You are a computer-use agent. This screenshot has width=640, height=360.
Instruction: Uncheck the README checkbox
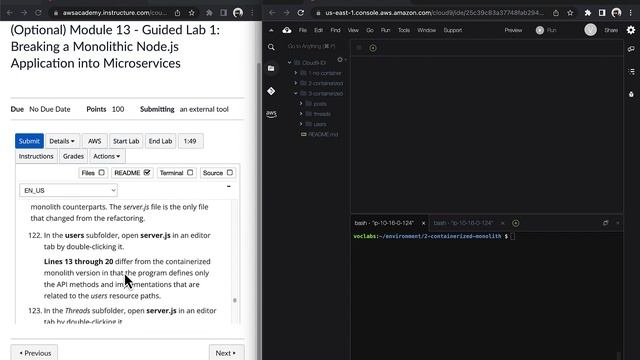tap(147, 173)
